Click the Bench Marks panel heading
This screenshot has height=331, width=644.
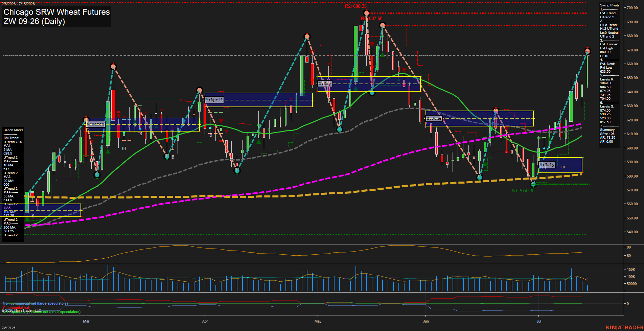pyautogui.click(x=13, y=130)
